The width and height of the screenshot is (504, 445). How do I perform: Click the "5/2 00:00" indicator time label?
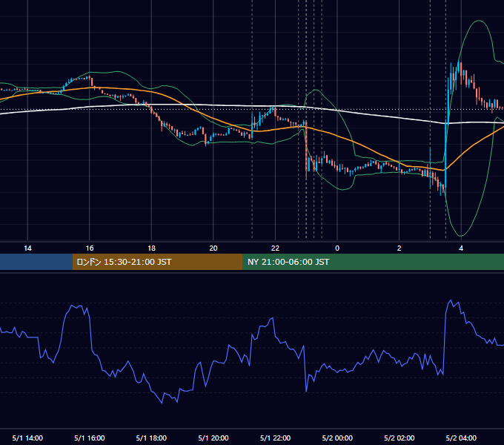point(337,438)
